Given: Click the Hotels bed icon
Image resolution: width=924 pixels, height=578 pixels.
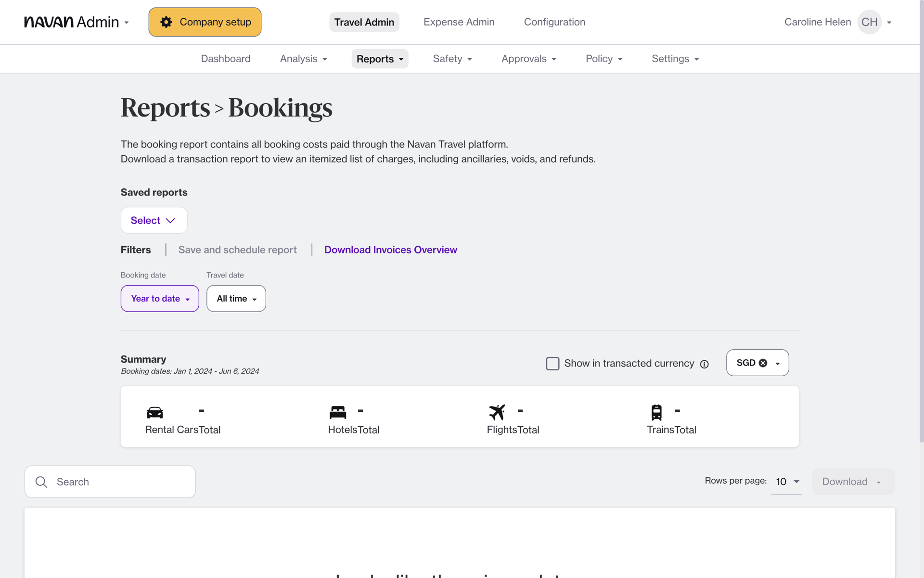Looking at the screenshot, I should click(338, 412).
